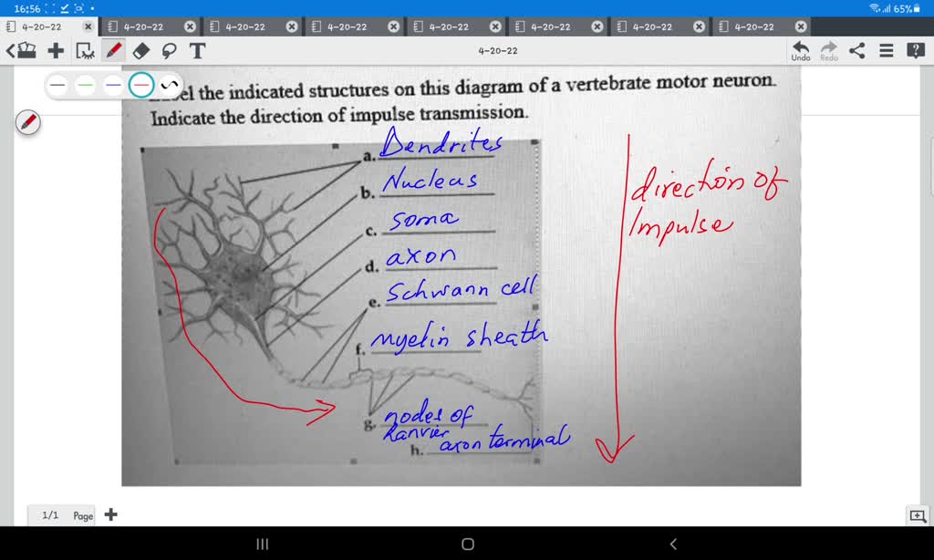
Task: Click the zoom control at bottom right
Action: click(918, 516)
